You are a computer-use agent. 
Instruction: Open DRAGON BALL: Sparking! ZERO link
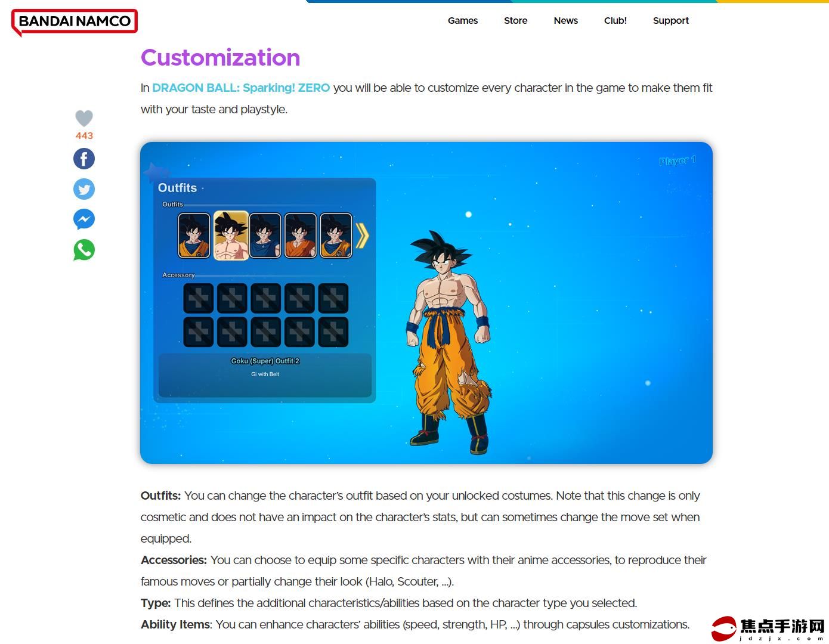241,88
